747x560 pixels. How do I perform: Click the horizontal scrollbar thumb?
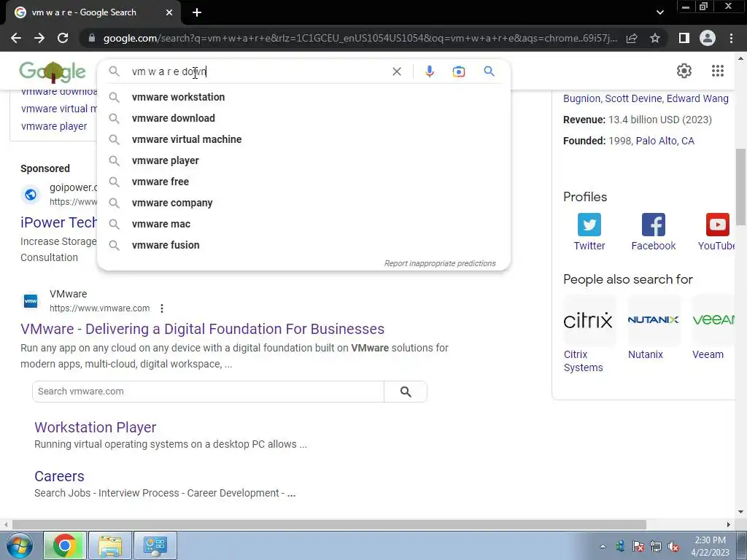click(329, 524)
